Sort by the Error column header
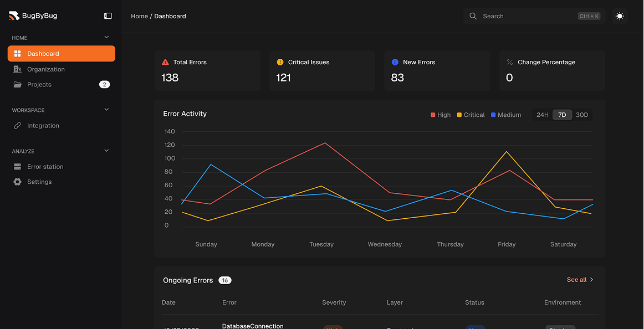Screen dimensions: 644x329 click(229, 302)
